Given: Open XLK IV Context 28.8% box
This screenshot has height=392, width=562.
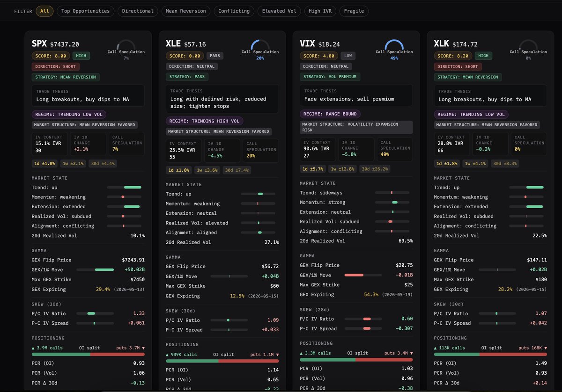Looking at the screenshot, I should click(x=451, y=144).
